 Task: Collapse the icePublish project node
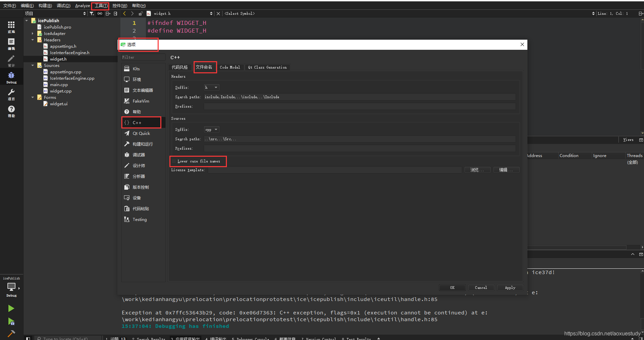[27, 21]
